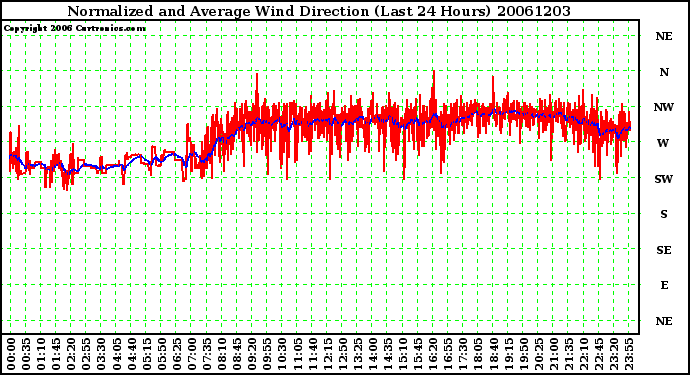Click the '21:35' time axis label

tap(569, 354)
